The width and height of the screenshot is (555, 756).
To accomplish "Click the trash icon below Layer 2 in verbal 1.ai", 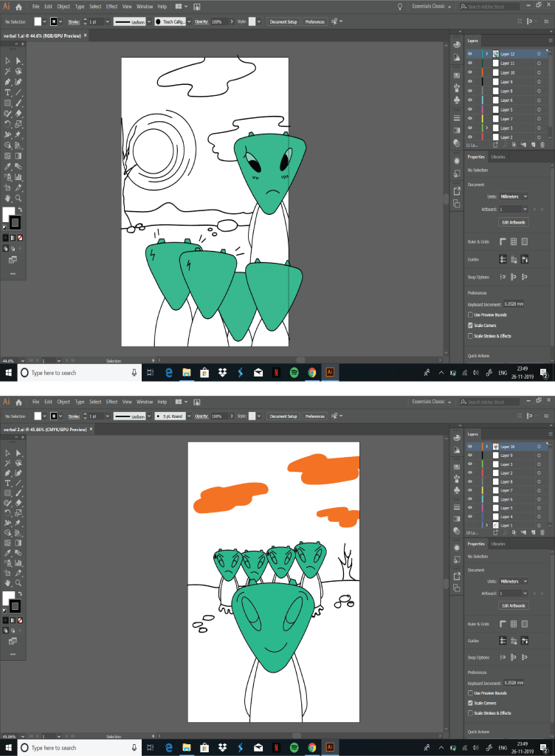I will [x=542, y=145].
